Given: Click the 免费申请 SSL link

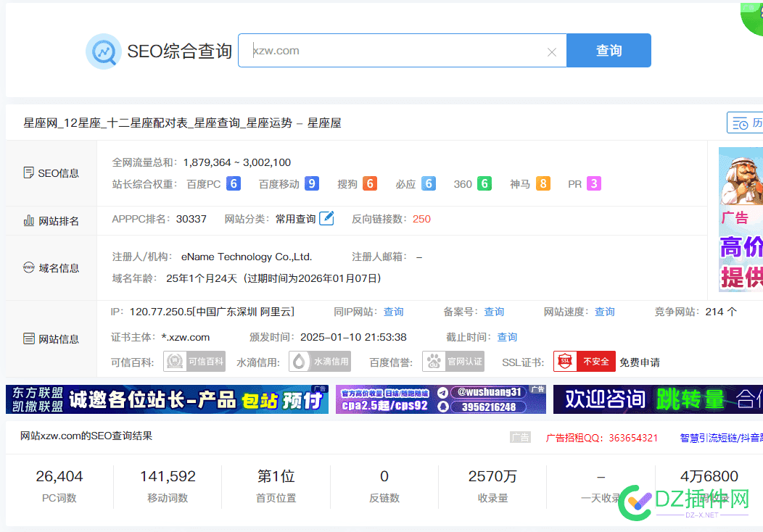Looking at the screenshot, I should tap(640, 362).
